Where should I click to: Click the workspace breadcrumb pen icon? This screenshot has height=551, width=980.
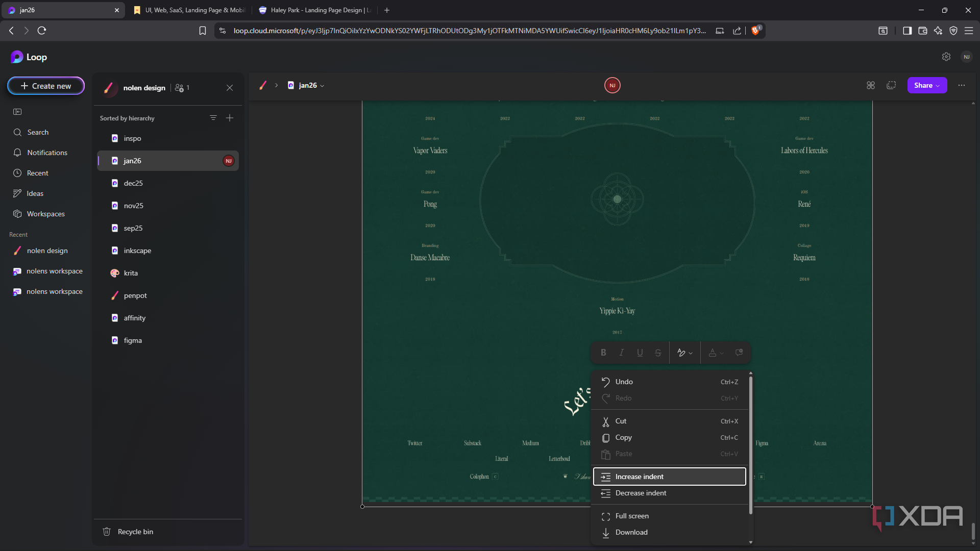[x=263, y=85]
